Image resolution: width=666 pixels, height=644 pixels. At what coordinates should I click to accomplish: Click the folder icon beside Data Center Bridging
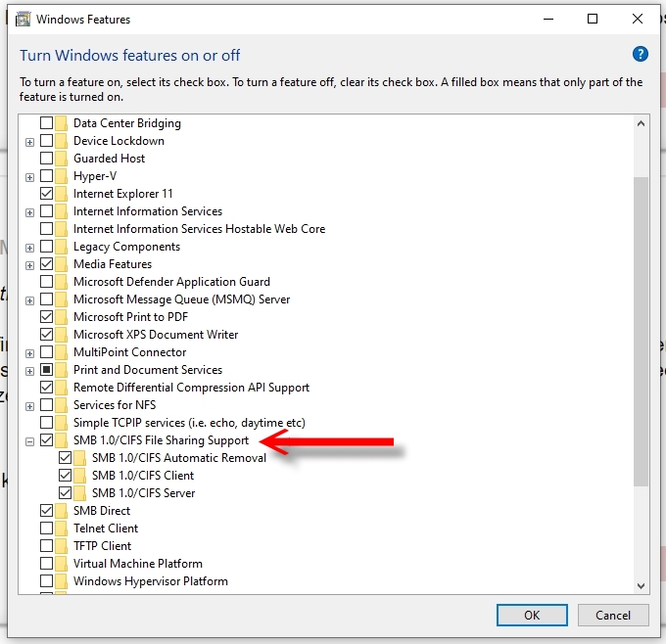pos(61,123)
